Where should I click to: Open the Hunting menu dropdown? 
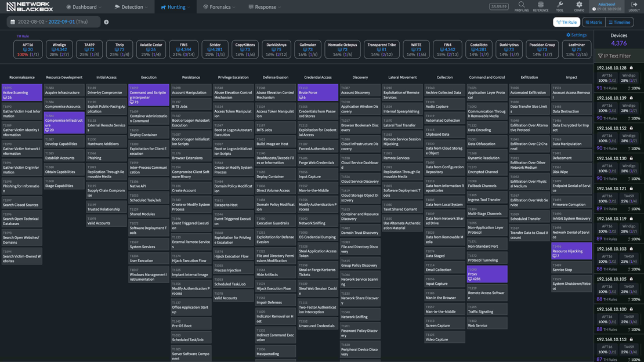175,7
